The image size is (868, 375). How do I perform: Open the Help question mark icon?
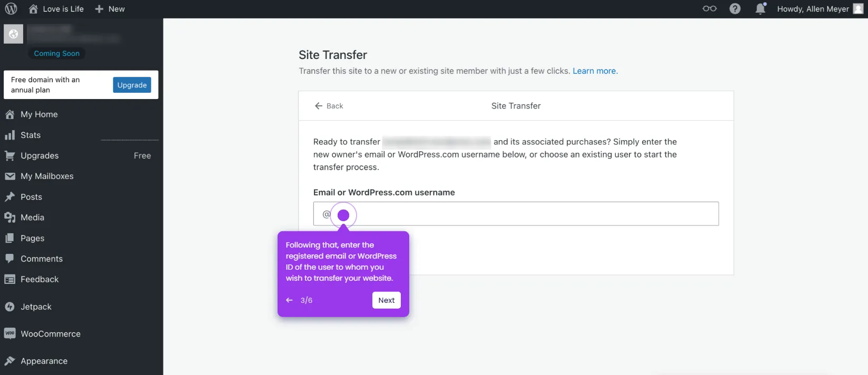point(735,9)
